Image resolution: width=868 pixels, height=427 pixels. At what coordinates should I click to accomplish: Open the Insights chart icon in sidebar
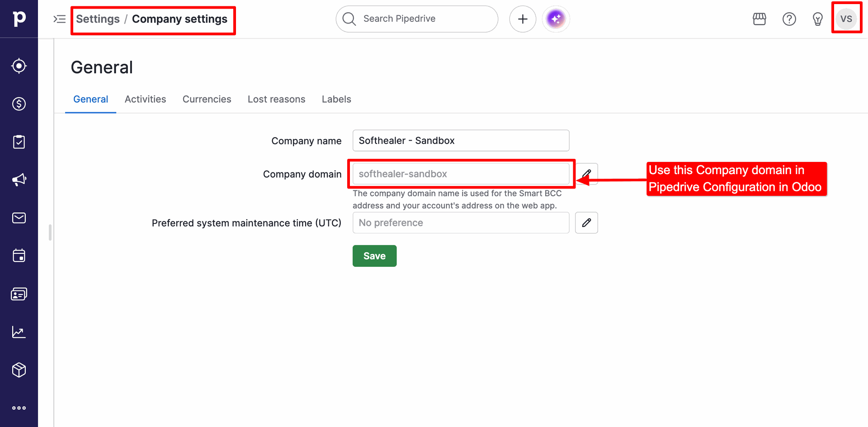pyautogui.click(x=19, y=332)
